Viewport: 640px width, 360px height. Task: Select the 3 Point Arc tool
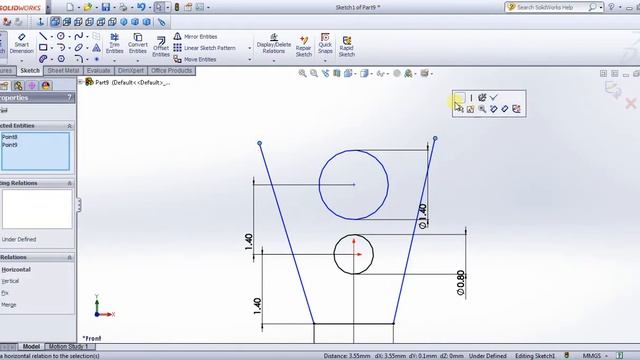coord(61,48)
